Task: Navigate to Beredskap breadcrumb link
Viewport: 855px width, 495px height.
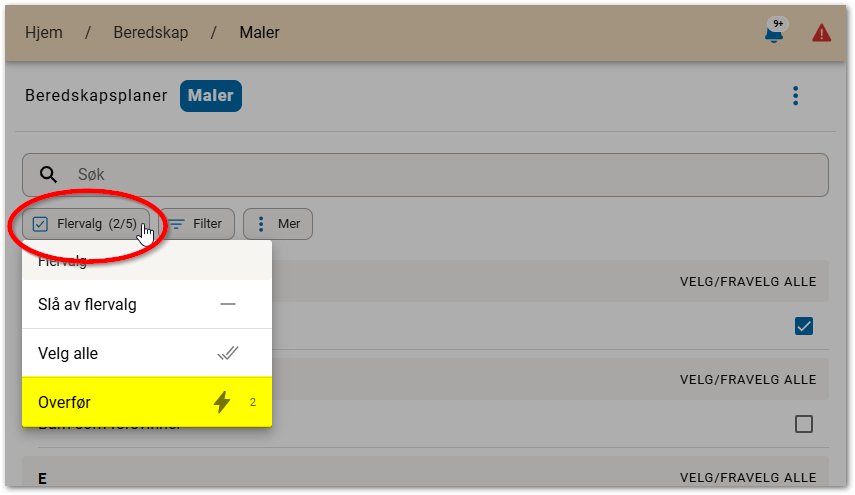Action: tap(150, 33)
